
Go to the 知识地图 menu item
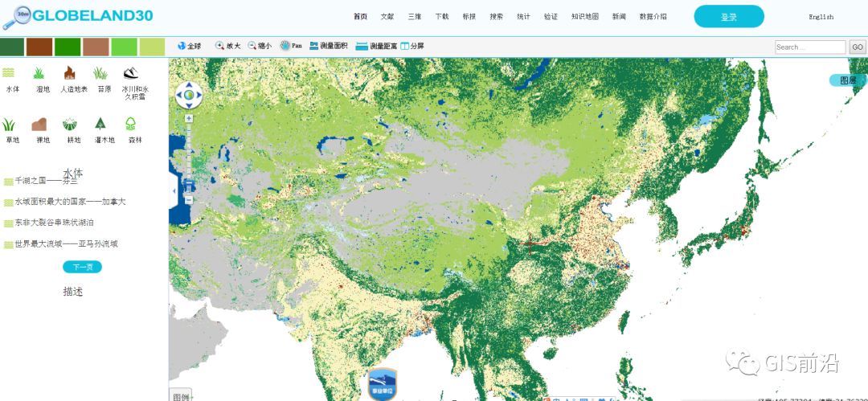584,17
